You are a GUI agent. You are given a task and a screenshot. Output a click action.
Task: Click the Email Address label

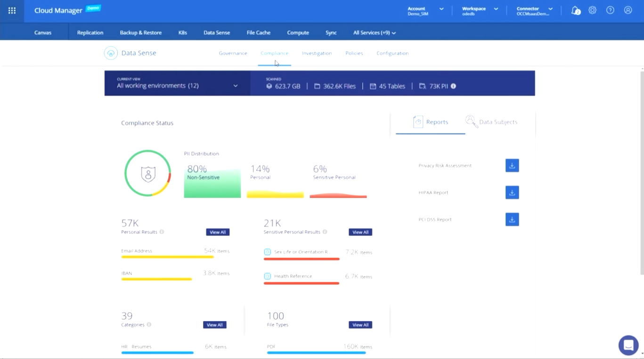tap(137, 251)
